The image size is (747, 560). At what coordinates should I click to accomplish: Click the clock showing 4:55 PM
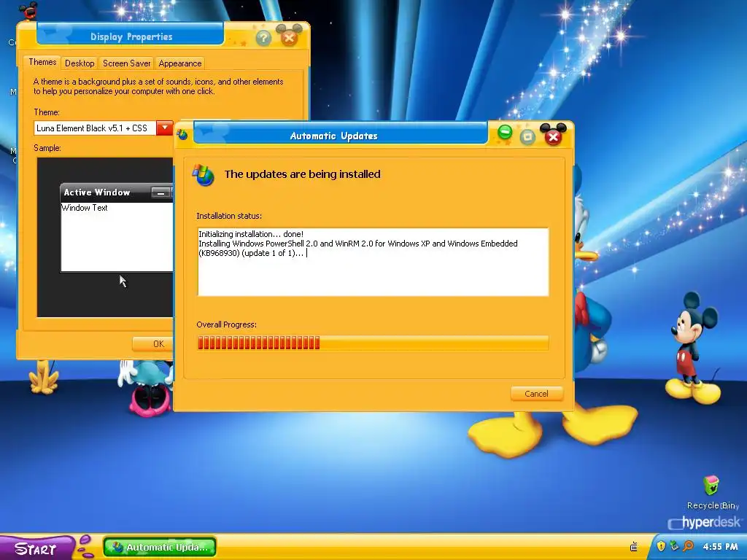[x=720, y=547]
